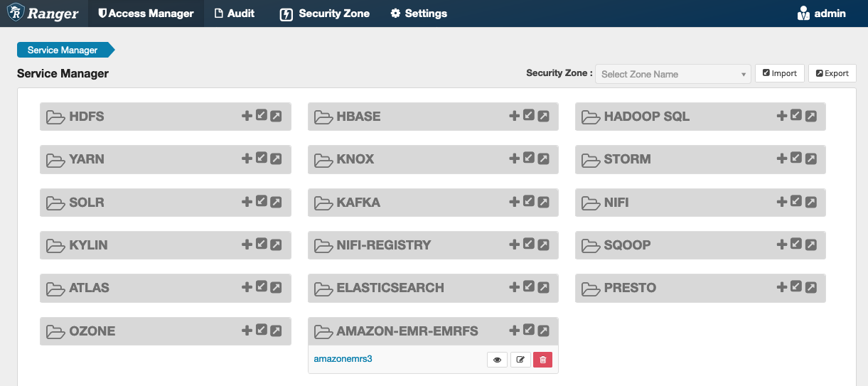Click the import icon on AMAZON-EMR-EMRFS row

pos(528,331)
